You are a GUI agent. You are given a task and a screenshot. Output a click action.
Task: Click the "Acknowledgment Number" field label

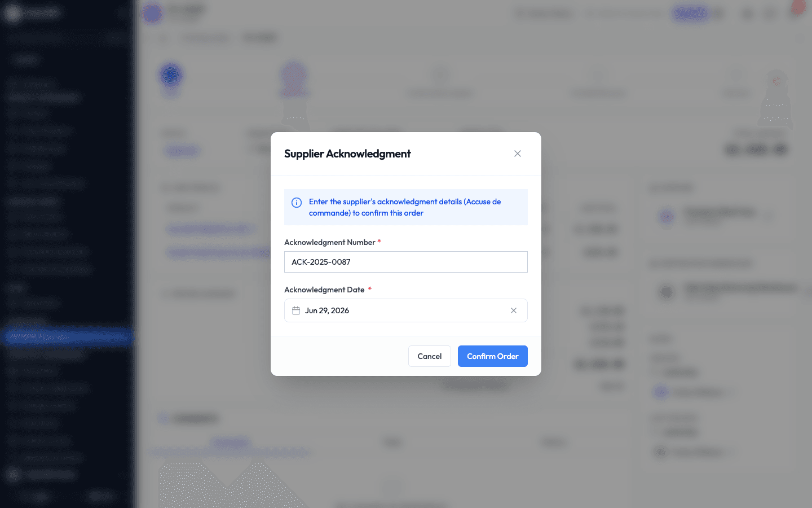330,242
